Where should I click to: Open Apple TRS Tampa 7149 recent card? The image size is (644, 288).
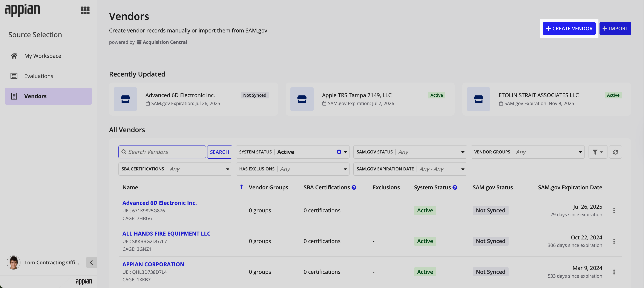coord(370,99)
